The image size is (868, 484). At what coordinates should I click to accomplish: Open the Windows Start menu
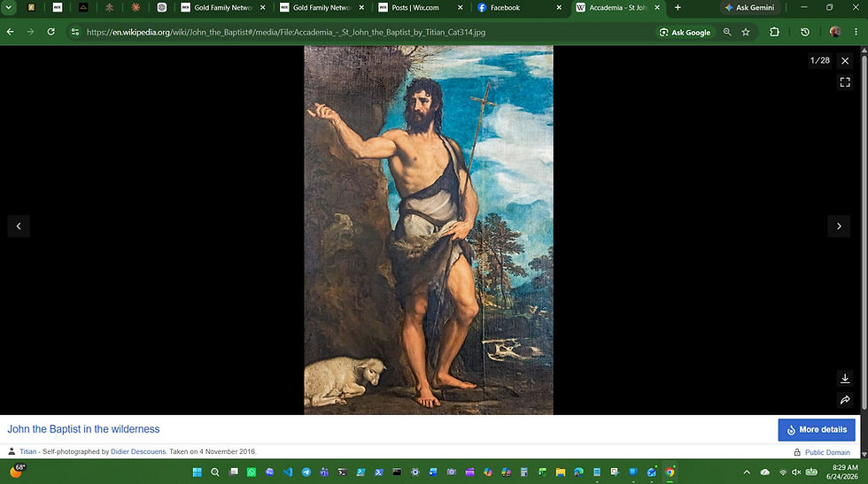tap(197, 472)
